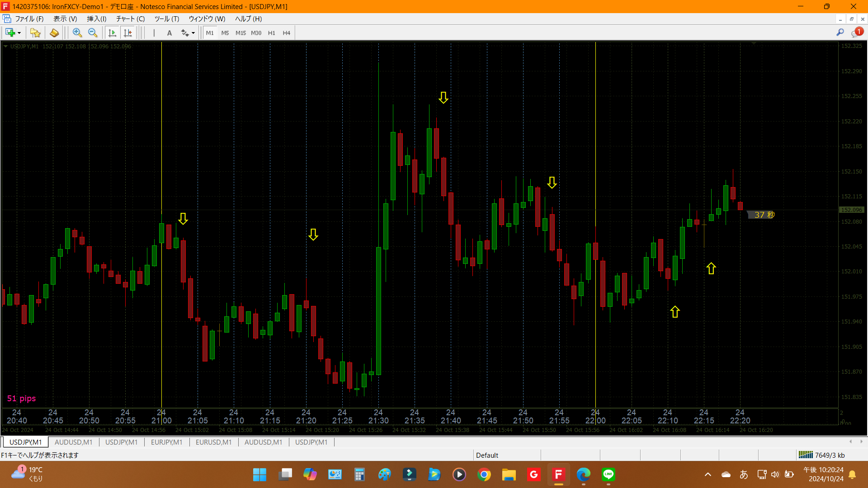Open the チャート (C) menu
Image resolution: width=868 pixels, height=488 pixels.
tap(130, 19)
